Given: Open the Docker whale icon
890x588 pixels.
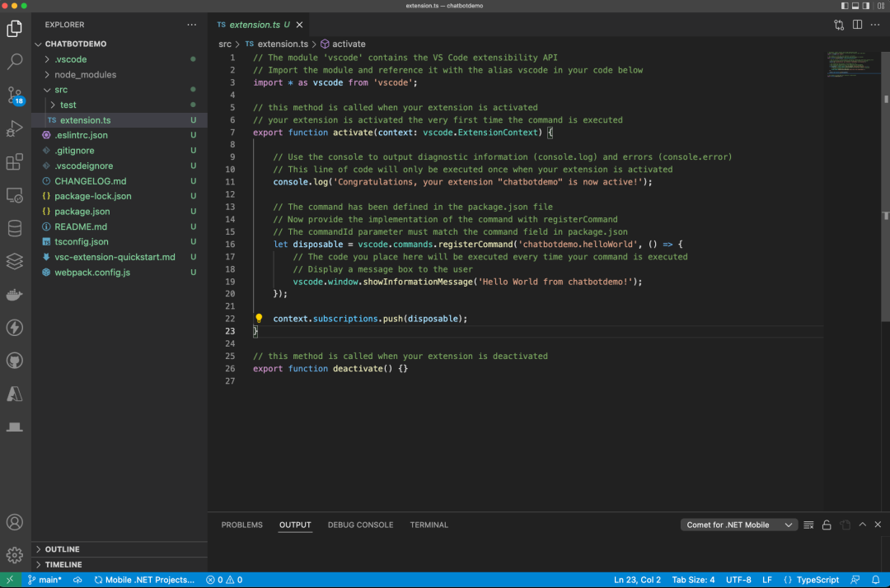Looking at the screenshot, I should (x=15, y=295).
